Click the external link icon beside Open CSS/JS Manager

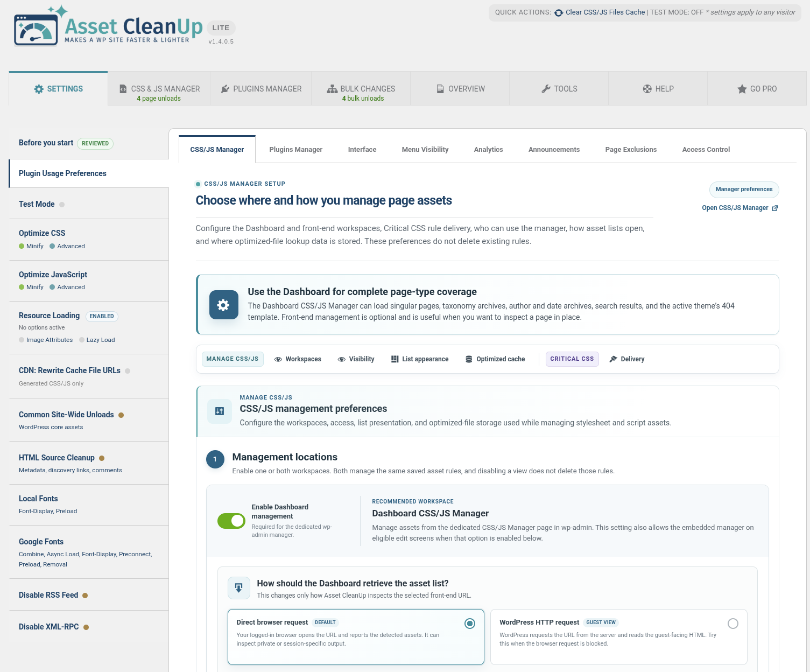[x=775, y=208]
